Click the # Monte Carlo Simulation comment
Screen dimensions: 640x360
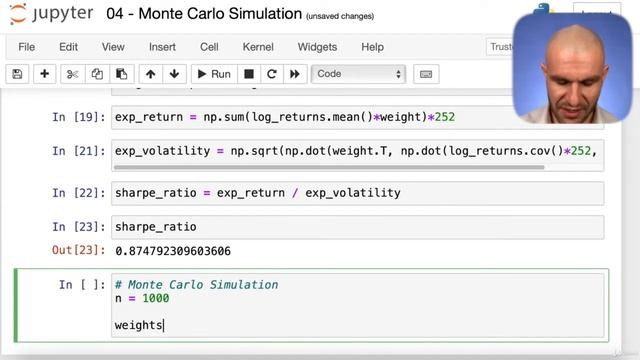point(196,285)
